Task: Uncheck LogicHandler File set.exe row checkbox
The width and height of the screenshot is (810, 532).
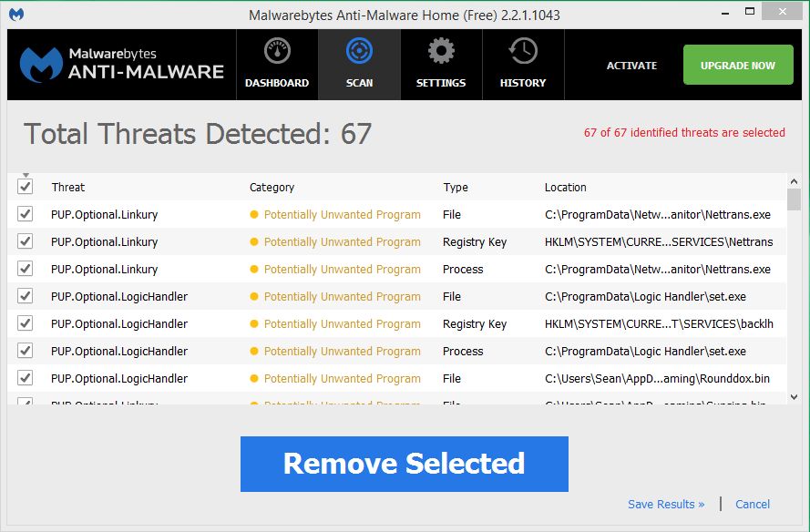Action: coord(26,296)
